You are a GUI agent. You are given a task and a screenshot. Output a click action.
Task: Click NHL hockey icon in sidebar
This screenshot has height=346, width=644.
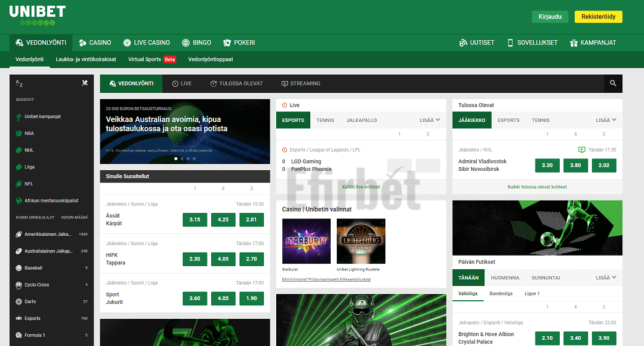19,150
